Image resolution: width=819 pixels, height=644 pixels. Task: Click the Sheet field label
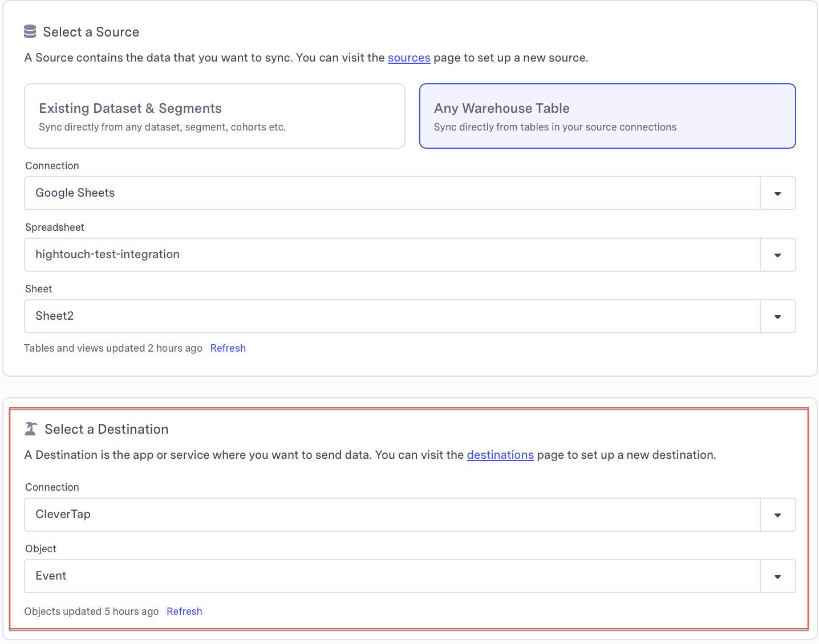(x=39, y=289)
